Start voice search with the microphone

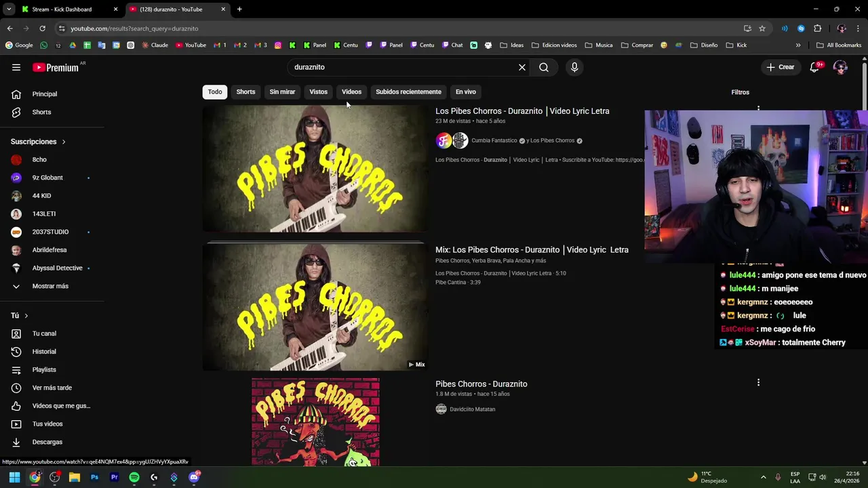point(574,67)
